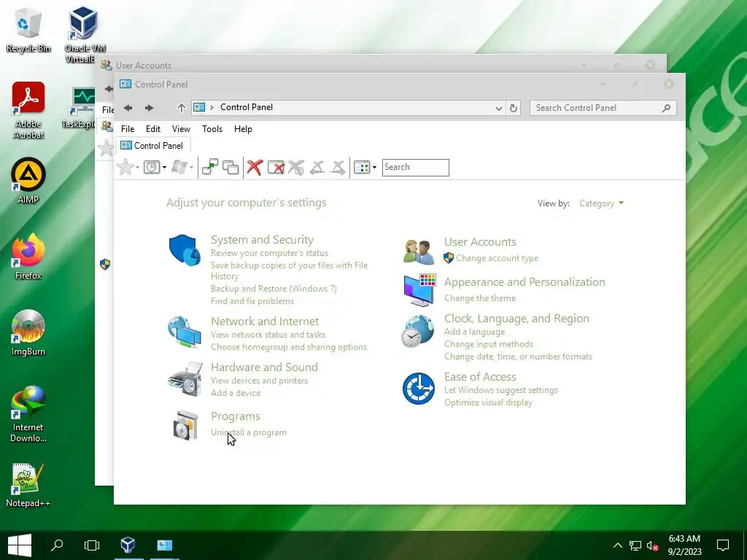This screenshot has height=560, width=747.
Task: Click the VirtualBox taskbar icon
Action: [128, 545]
